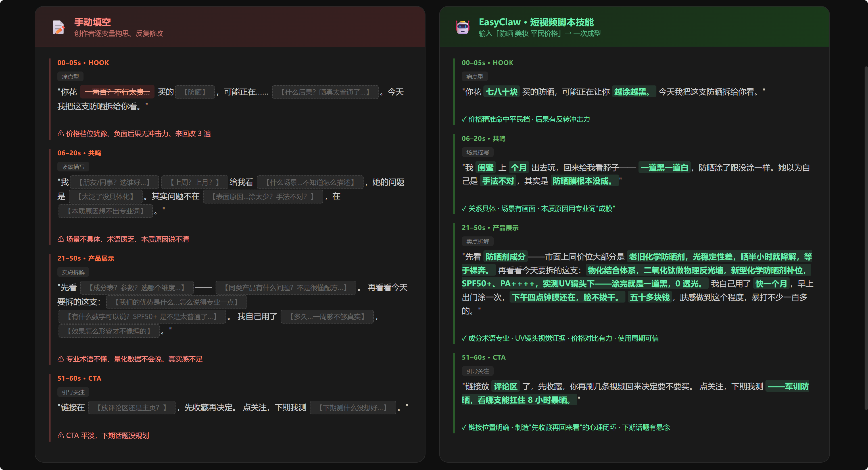Click the warning triangle before CTA 平淡
Viewport: 868px width, 470px height.
[61, 435]
